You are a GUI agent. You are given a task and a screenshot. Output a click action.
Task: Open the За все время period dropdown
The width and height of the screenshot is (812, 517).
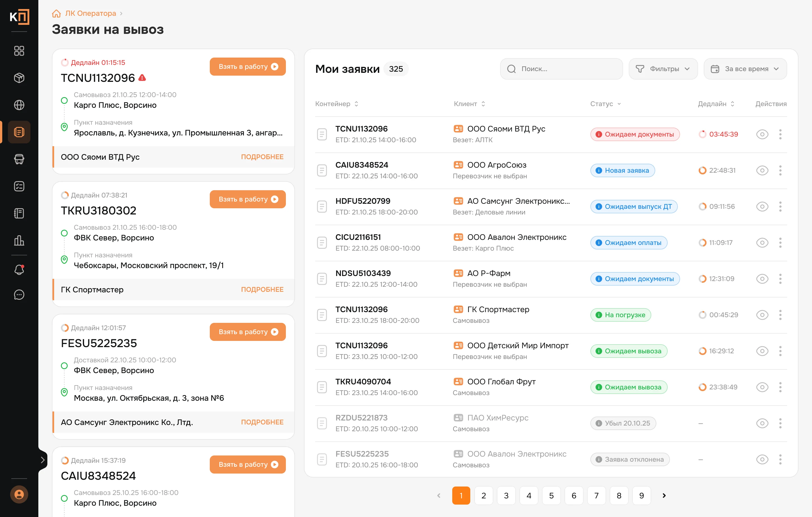pyautogui.click(x=745, y=69)
